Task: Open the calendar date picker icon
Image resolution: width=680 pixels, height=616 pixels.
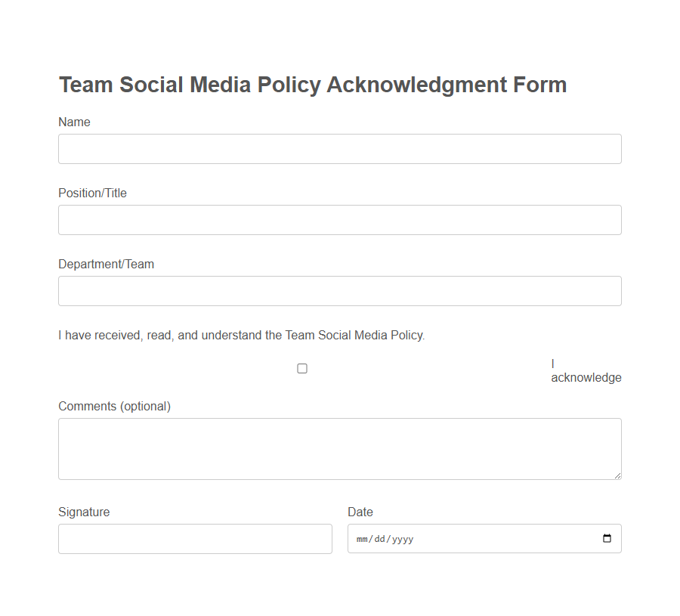Action: click(608, 538)
